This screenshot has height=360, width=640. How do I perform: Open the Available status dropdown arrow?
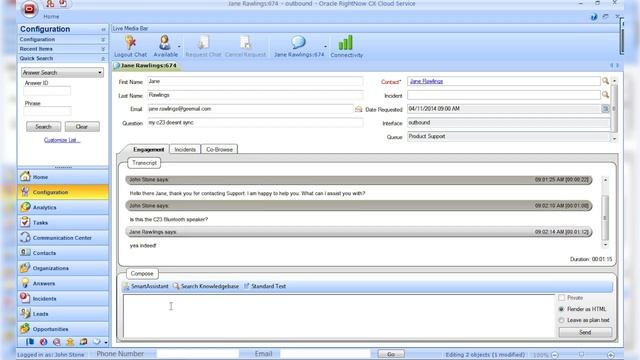pyautogui.click(x=179, y=46)
